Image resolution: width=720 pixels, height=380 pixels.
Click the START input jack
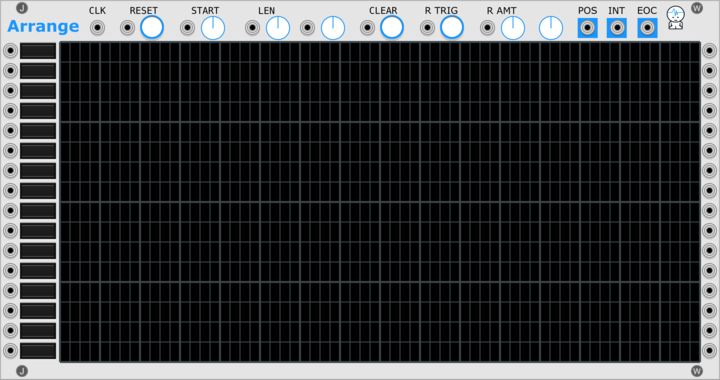point(187,28)
